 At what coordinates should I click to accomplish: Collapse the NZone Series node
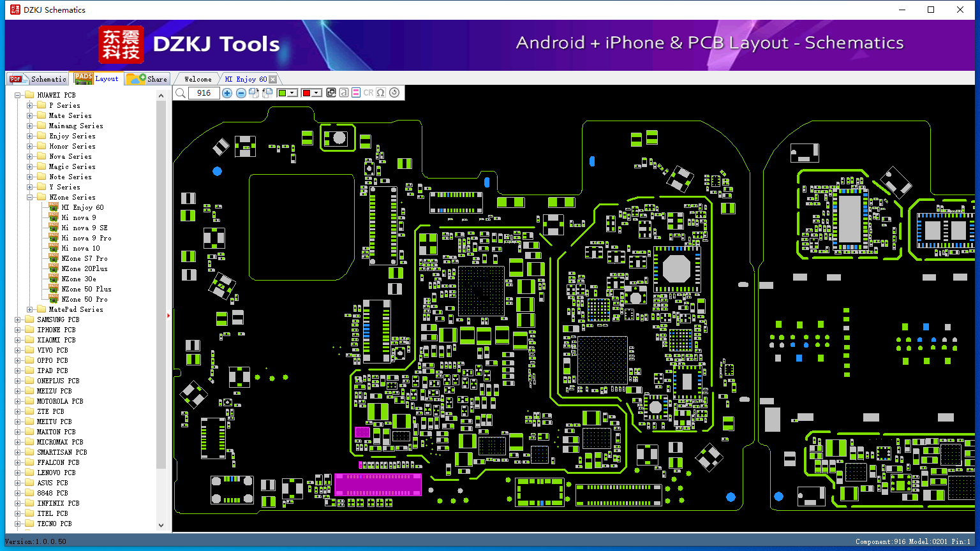(x=30, y=197)
